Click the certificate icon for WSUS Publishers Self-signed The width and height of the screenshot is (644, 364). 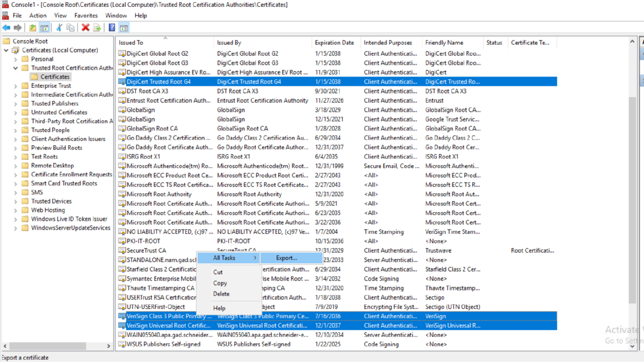(x=122, y=345)
